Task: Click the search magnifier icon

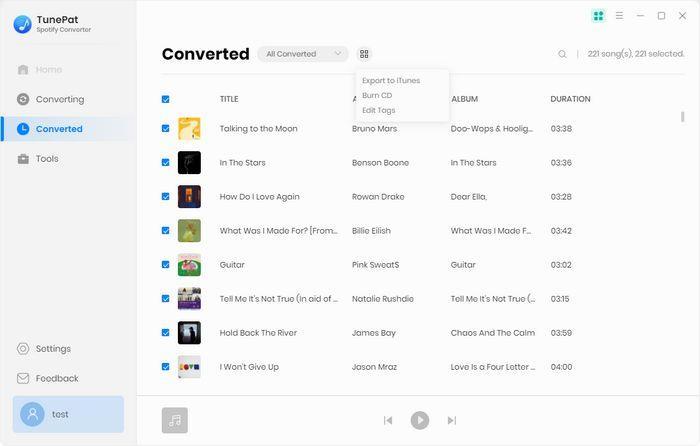Action: pos(562,54)
